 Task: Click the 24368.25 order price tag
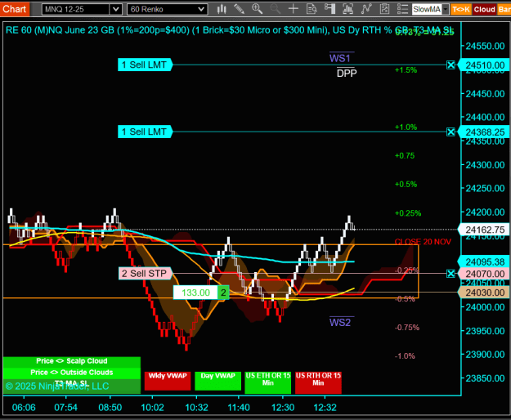click(484, 132)
